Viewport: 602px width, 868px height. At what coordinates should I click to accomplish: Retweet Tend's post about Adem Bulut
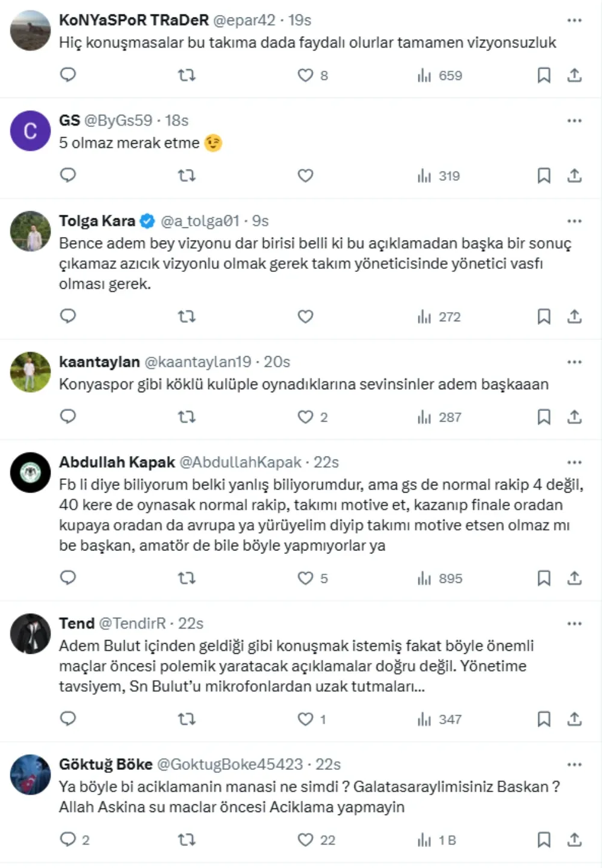pyautogui.click(x=187, y=719)
